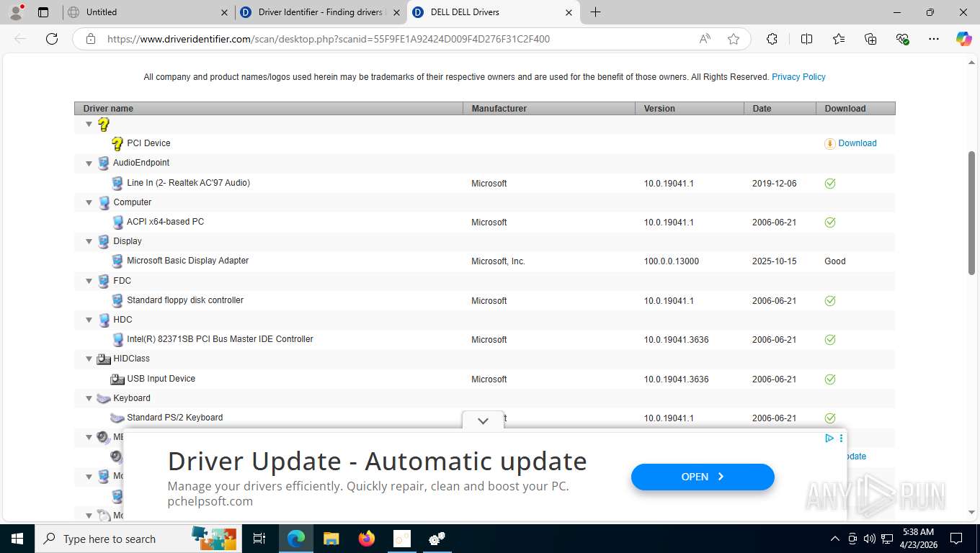Viewport: 980px width, 553px height.
Task: Click the PCI Device question mark icon
Action: (x=117, y=143)
